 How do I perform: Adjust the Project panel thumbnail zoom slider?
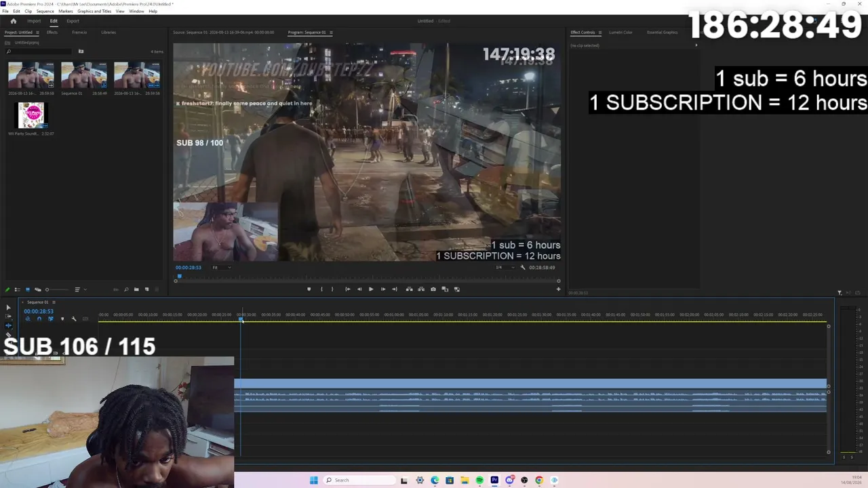point(58,289)
